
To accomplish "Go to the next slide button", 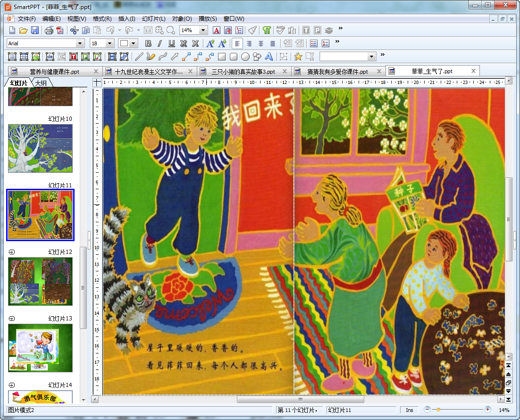I will tap(508, 391).
